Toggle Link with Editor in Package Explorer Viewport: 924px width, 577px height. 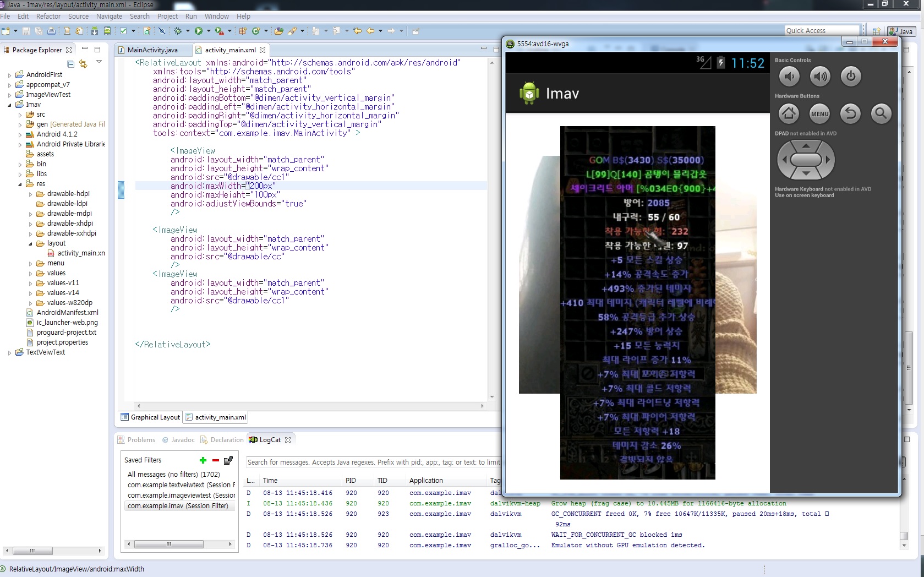(x=83, y=64)
